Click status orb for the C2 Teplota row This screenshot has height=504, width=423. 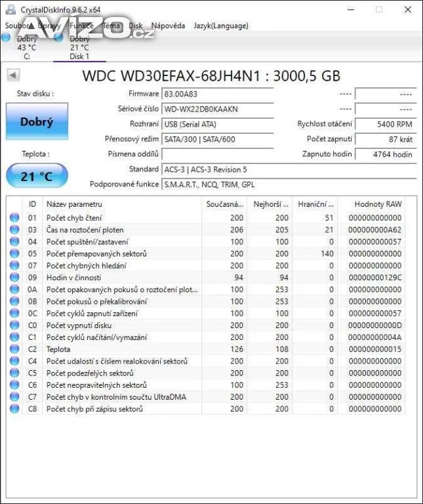[x=14, y=348]
